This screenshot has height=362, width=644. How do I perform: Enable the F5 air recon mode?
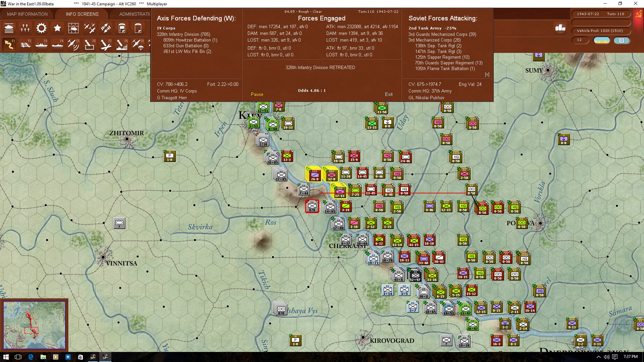point(73,44)
